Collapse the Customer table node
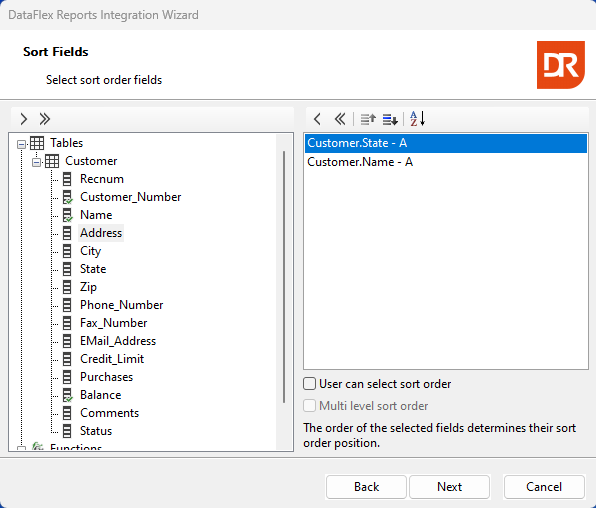The width and height of the screenshot is (596, 508). coord(36,162)
